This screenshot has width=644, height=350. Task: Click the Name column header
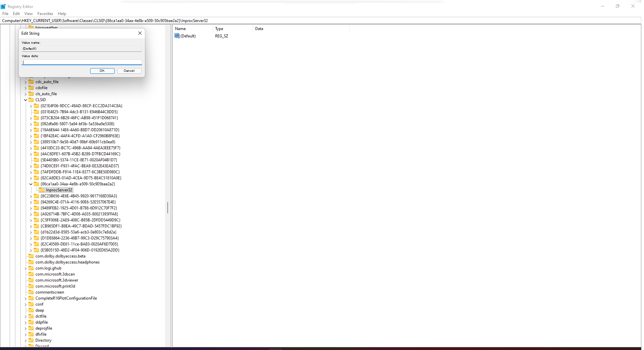[193, 29]
